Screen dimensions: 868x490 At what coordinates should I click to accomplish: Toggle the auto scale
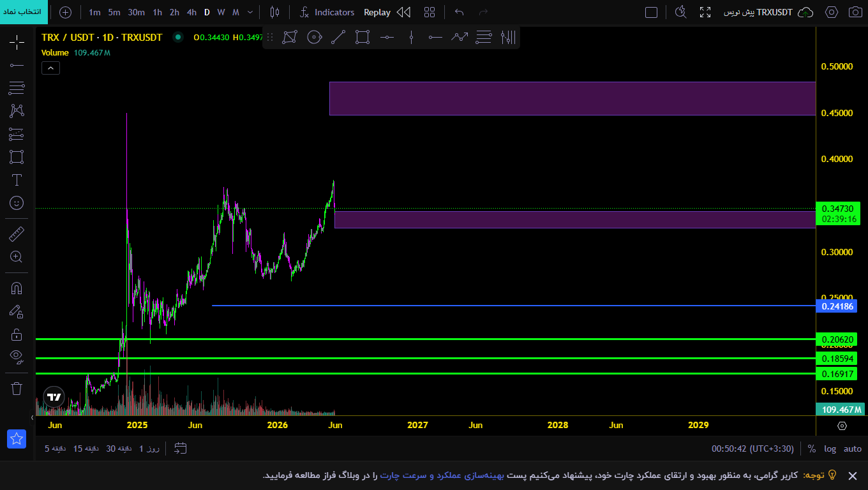853,449
